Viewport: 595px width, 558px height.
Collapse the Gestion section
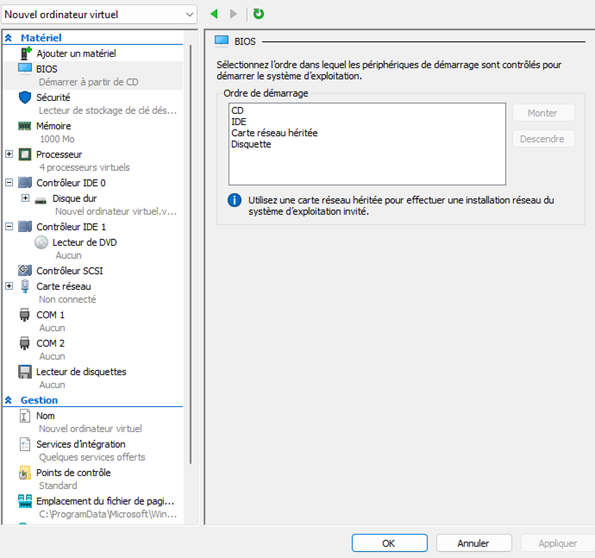8,400
